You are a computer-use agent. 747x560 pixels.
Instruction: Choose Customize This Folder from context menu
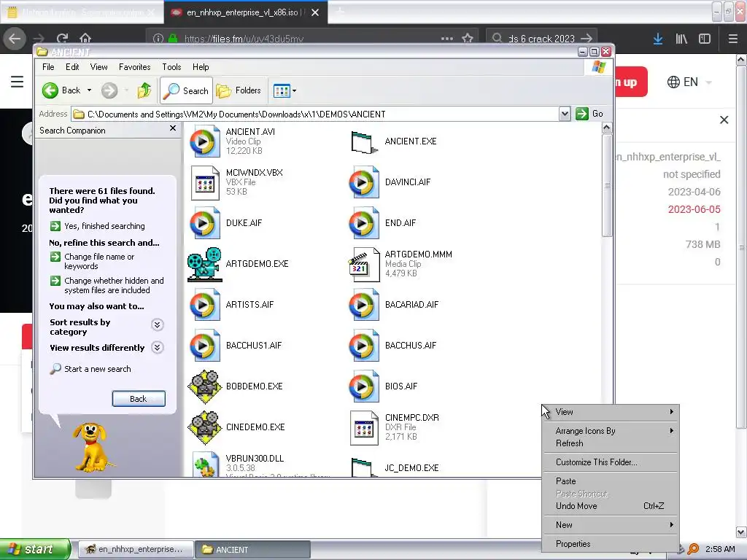[x=611, y=462]
